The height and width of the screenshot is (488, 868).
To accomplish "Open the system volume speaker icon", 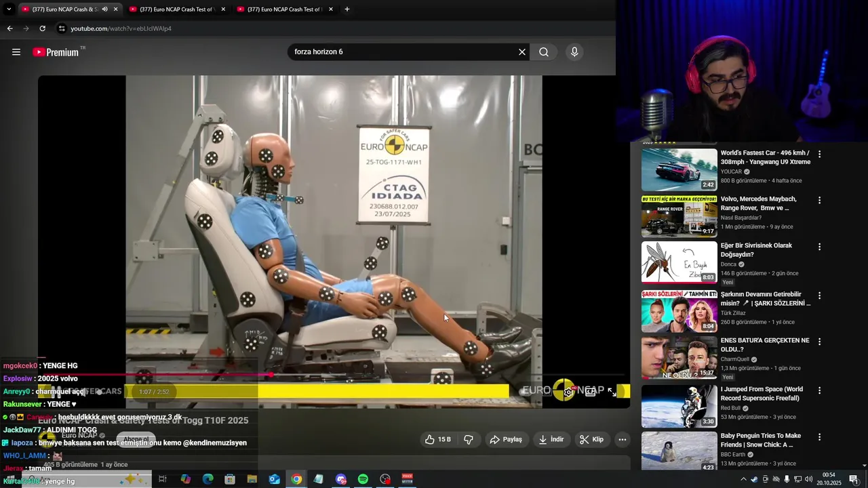I will tap(808, 479).
